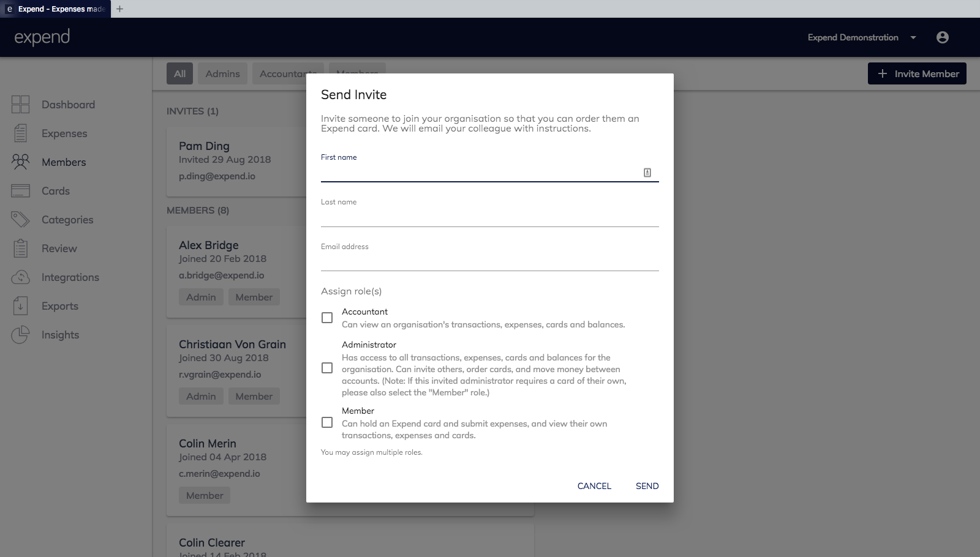Click the Invite Member button

[917, 73]
